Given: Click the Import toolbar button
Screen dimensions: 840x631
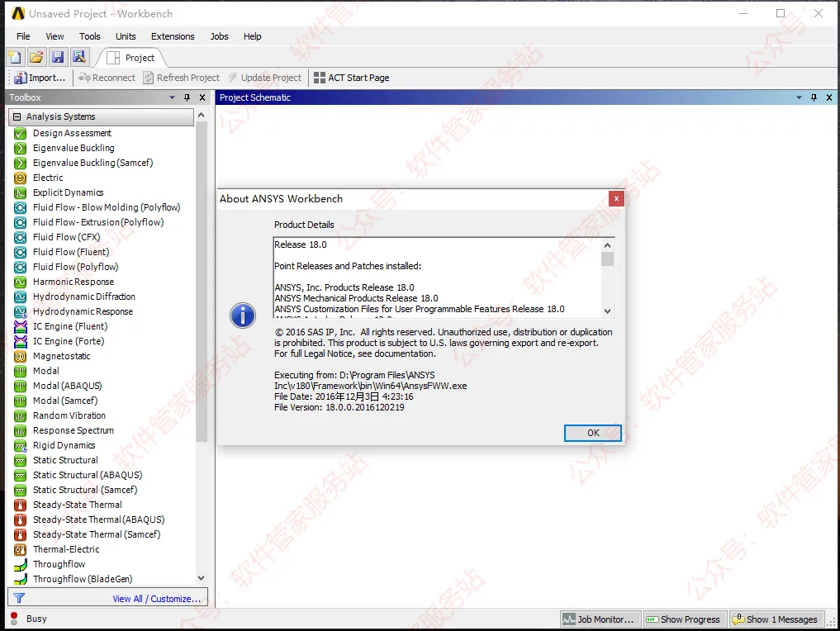Looking at the screenshot, I should click(x=40, y=78).
